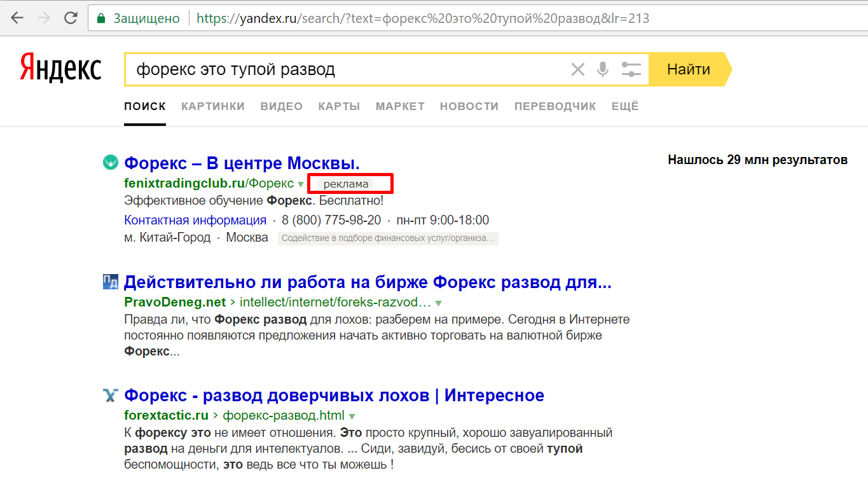Click the PravoDeneg.net site link
Image resolution: width=868 pixels, height=496 pixels.
[x=175, y=302]
